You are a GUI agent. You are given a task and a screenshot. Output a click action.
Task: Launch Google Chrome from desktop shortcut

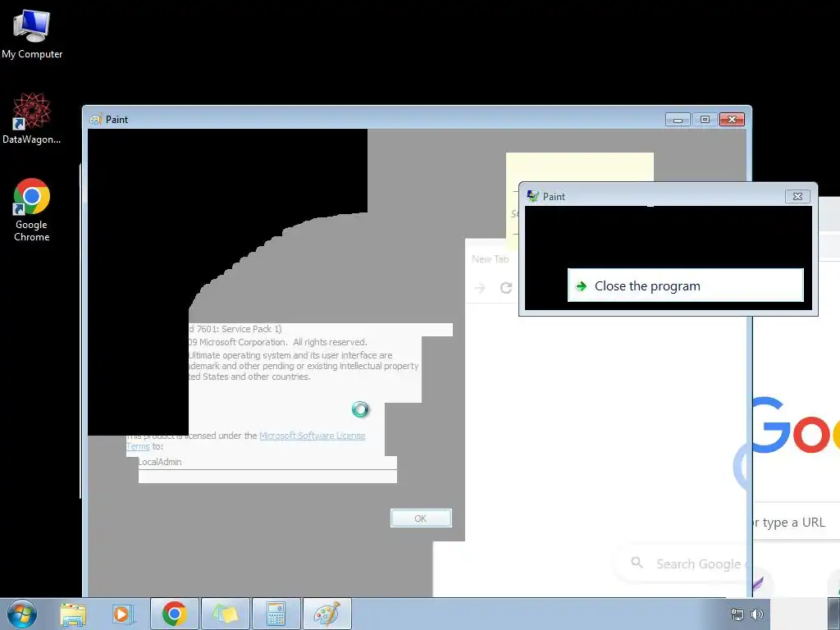click(32, 210)
